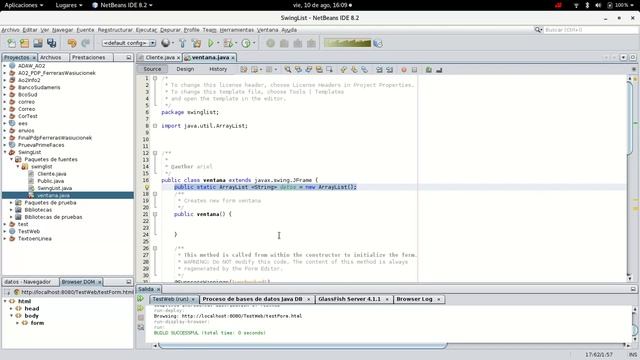
Task: Open the Lugares system menu
Action: coord(69,5)
